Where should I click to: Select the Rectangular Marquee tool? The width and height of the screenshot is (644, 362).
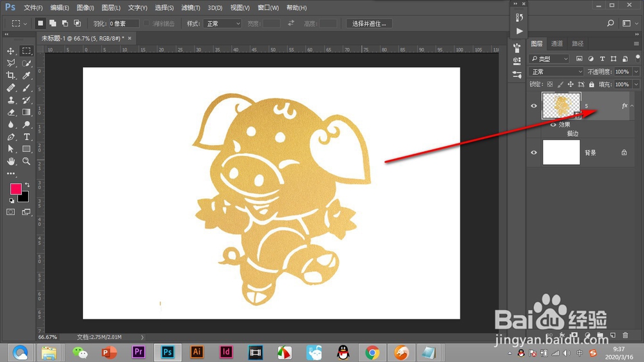click(x=26, y=51)
